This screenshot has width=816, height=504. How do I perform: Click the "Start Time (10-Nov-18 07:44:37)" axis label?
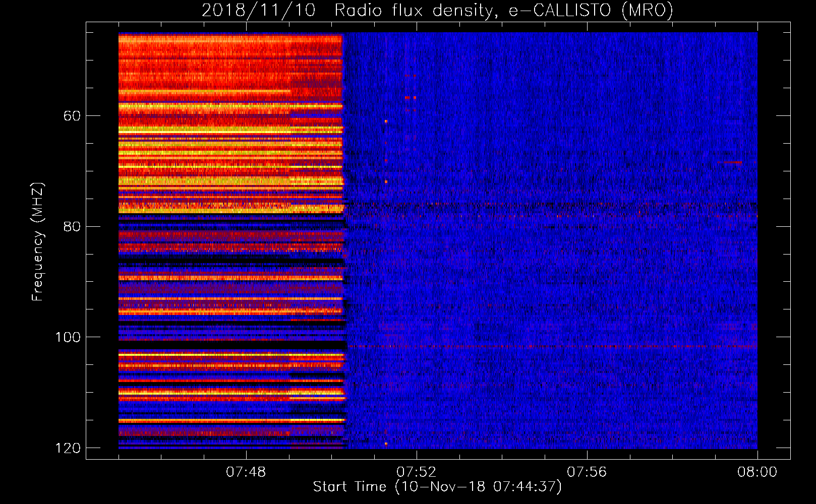(437, 487)
